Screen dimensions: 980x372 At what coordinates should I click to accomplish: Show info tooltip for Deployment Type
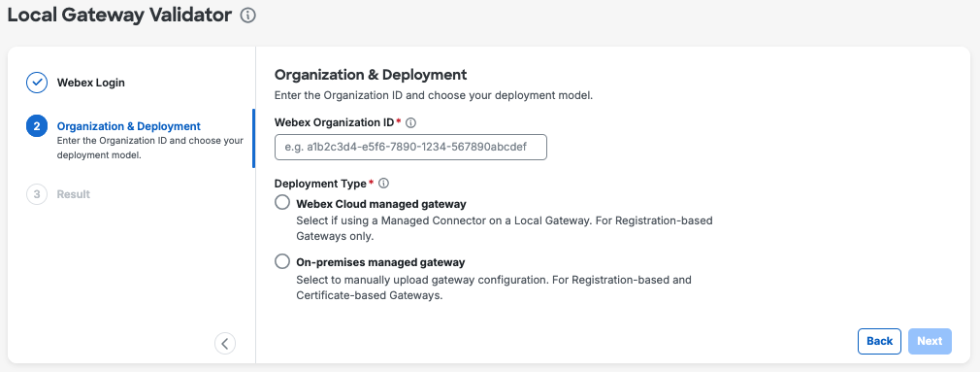[383, 184]
